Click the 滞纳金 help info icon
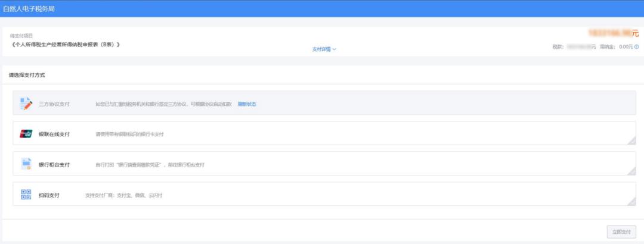 636,46
